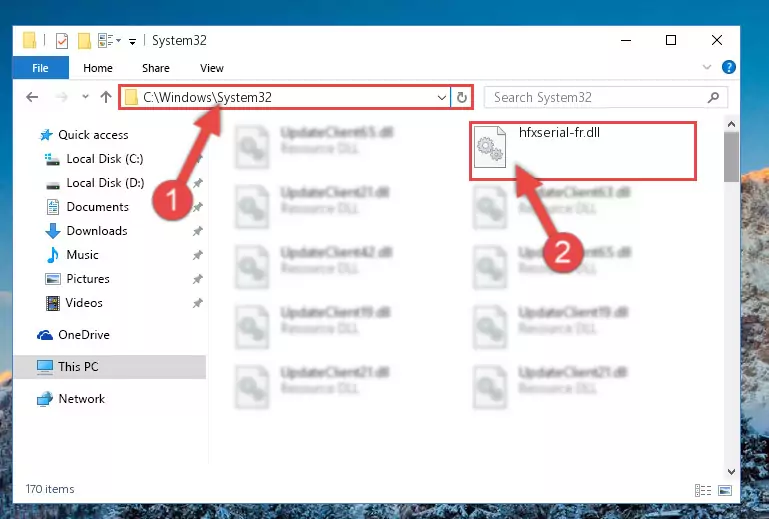Click the C:\Windows\System32 address bar

[284, 97]
